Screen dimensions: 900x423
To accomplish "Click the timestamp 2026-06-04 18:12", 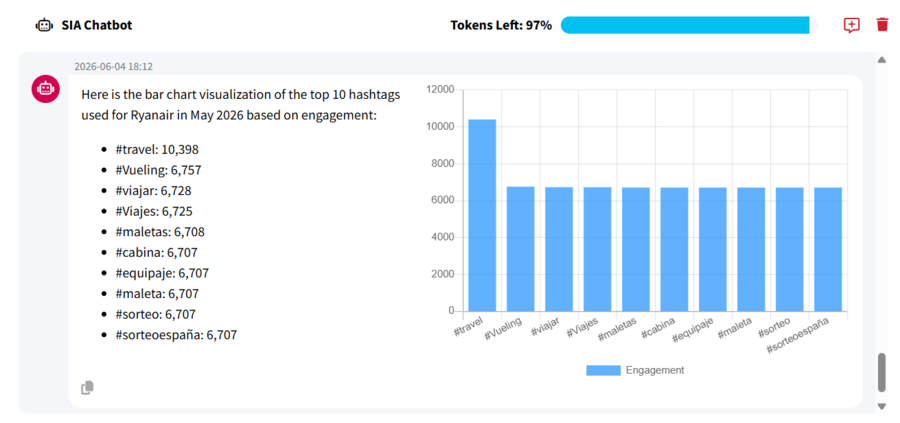I will (114, 67).
